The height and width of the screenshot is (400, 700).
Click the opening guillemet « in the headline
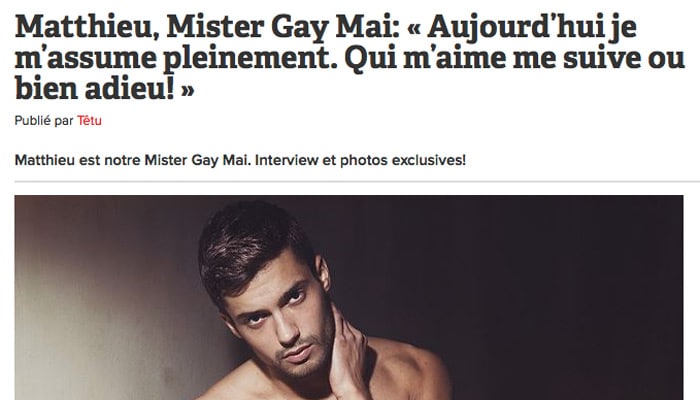(414, 28)
